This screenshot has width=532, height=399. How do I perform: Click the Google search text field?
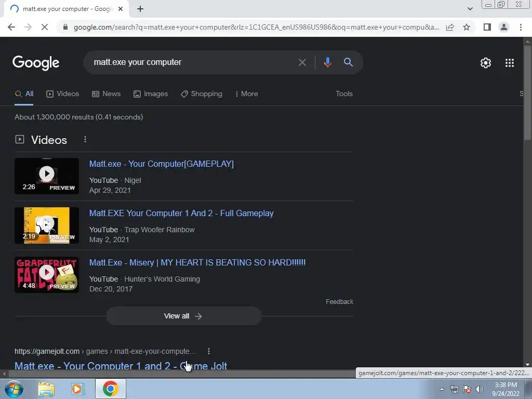coord(193,62)
